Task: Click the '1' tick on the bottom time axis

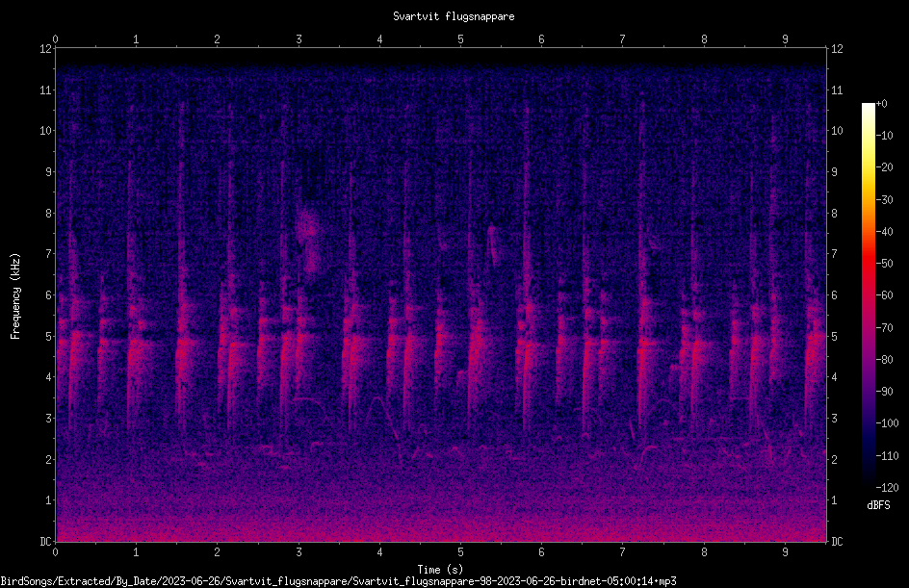Action: 136,552
